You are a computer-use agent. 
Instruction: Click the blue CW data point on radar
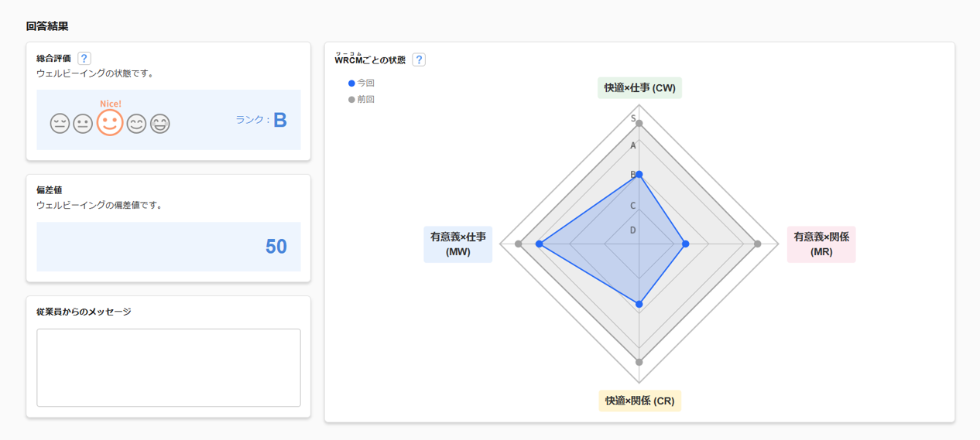[639, 175]
